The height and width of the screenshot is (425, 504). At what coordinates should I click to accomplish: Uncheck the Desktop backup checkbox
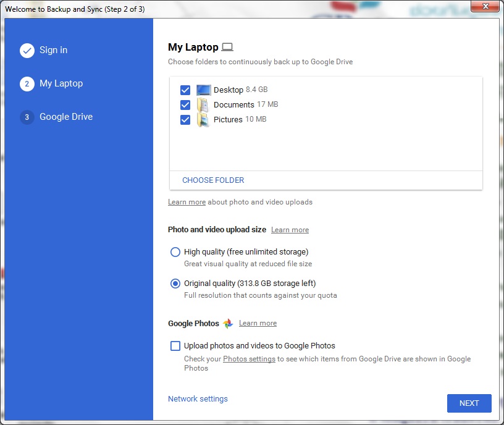(185, 90)
